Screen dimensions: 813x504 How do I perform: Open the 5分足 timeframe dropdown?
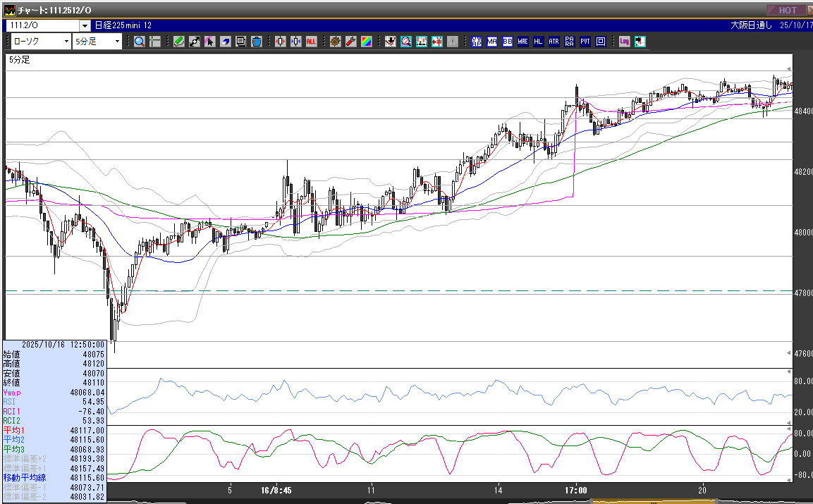click(117, 42)
